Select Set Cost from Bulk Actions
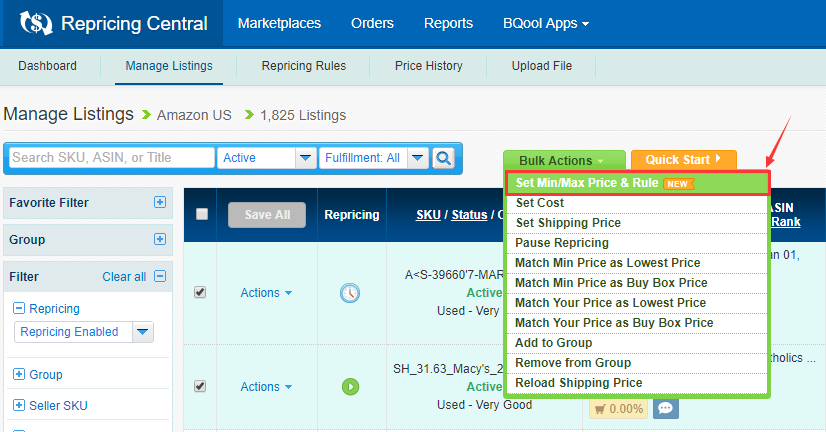Image resolution: width=826 pixels, height=432 pixels. coord(637,203)
